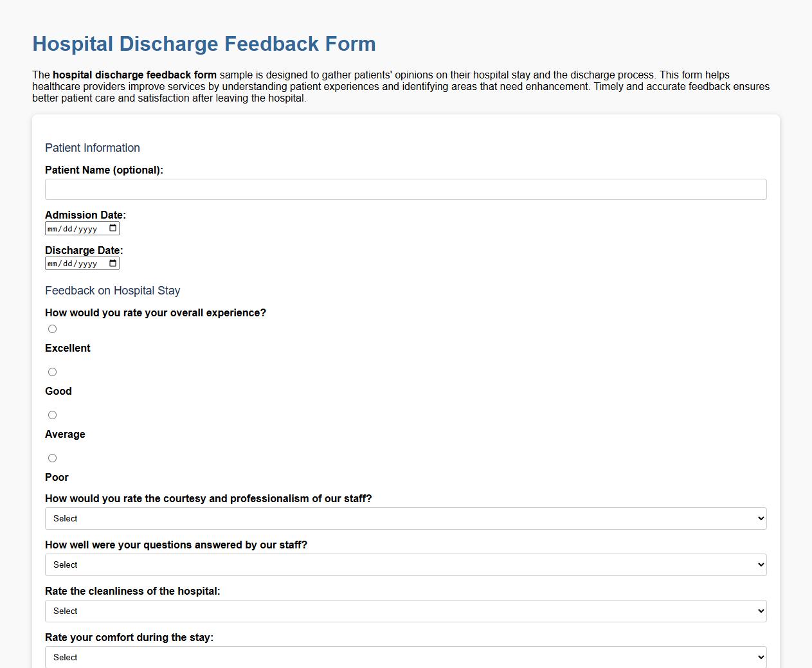The image size is (812, 668).
Task: Open the questions answered by staff dropdown
Action: coord(405,564)
